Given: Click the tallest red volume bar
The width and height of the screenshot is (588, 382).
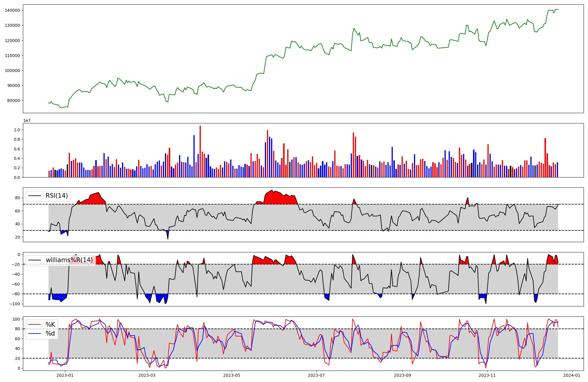Looking at the screenshot, I should pyautogui.click(x=200, y=151).
